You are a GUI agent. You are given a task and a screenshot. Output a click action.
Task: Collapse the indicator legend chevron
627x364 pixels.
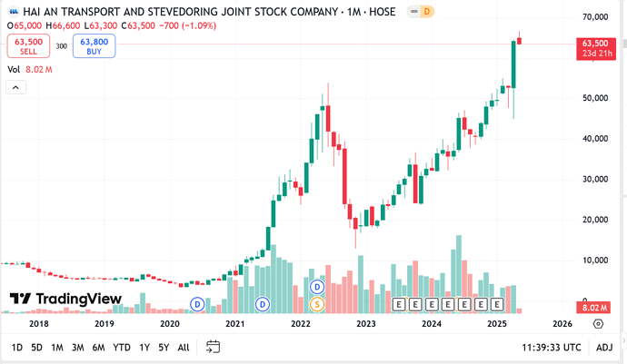[x=15, y=87]
